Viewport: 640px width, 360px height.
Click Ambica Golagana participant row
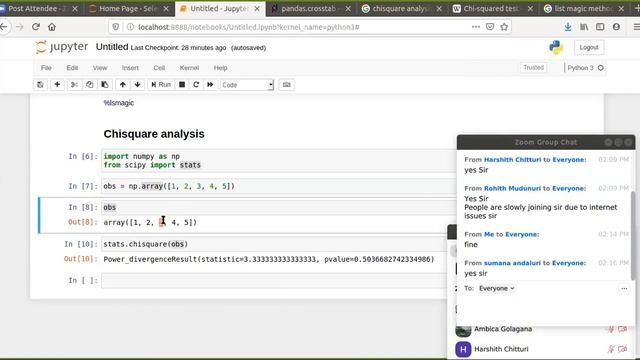tap(541, 329)
